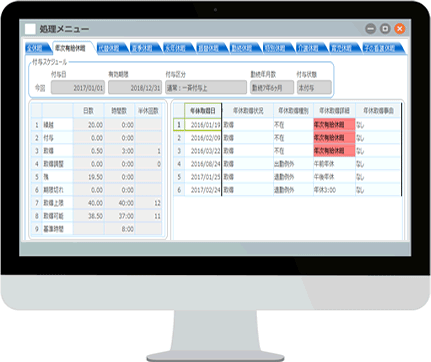Image resolution: width=431 pixels, height=362 pixels.
Task: Select the 2017/02/24 date cell
Action: [x=203, y=190]
